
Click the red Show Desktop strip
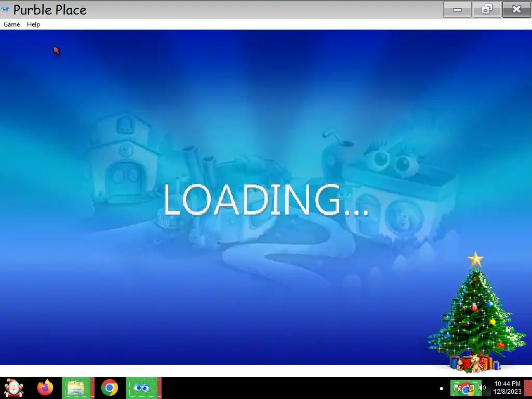[x=528, y=388]
